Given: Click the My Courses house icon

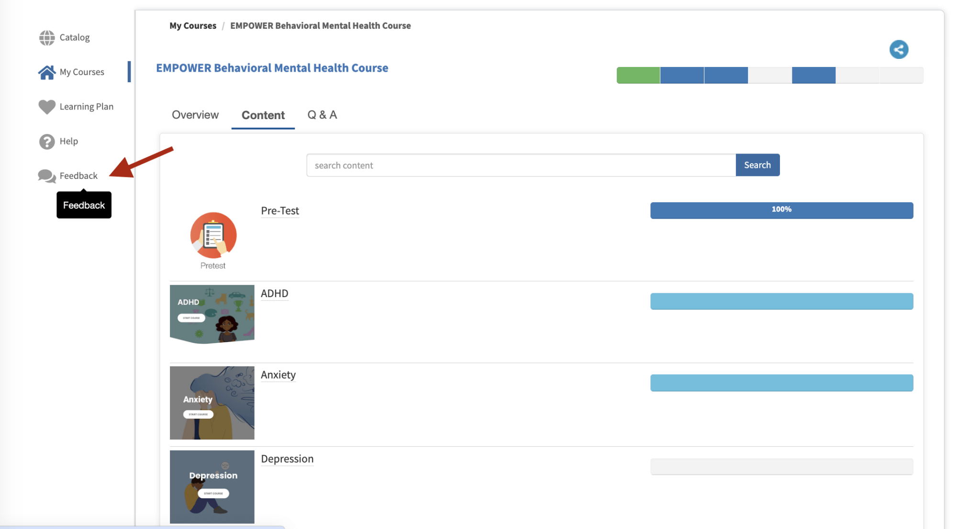Looking at the screenshot, I should (x=47, y=72).
